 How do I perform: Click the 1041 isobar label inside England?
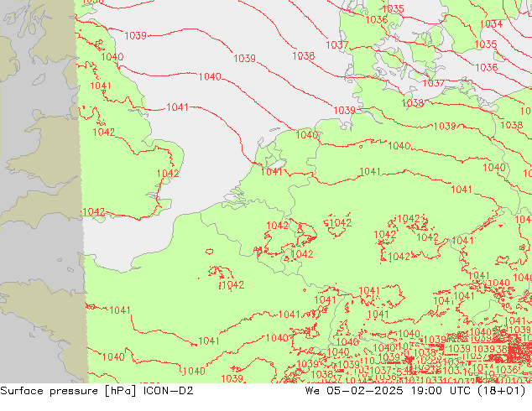pos(101,86)
